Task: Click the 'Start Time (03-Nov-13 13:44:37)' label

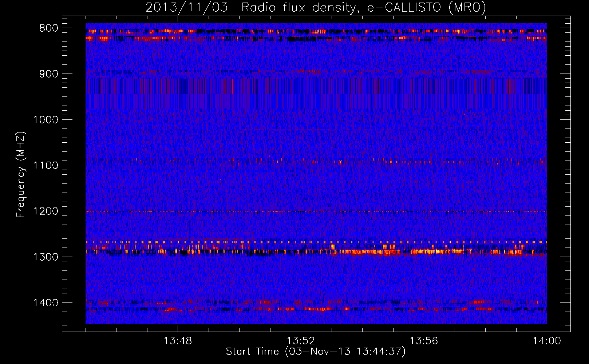Action: pos(316,352)
